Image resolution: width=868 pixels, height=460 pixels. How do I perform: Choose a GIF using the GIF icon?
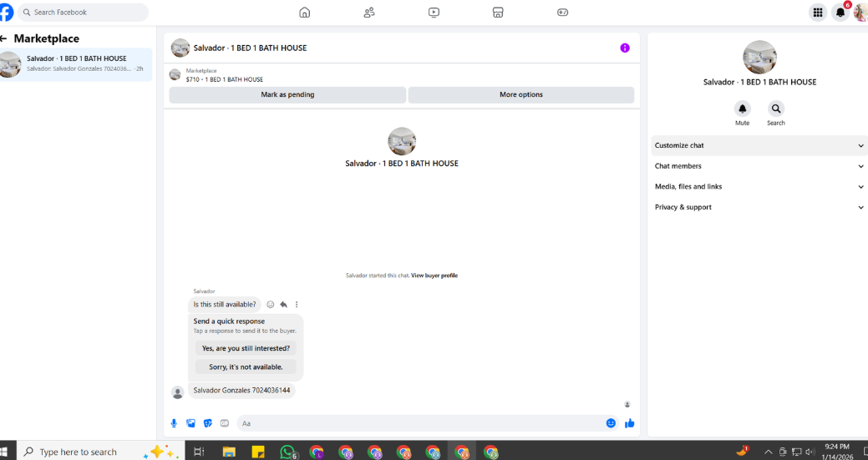(224, 423)
